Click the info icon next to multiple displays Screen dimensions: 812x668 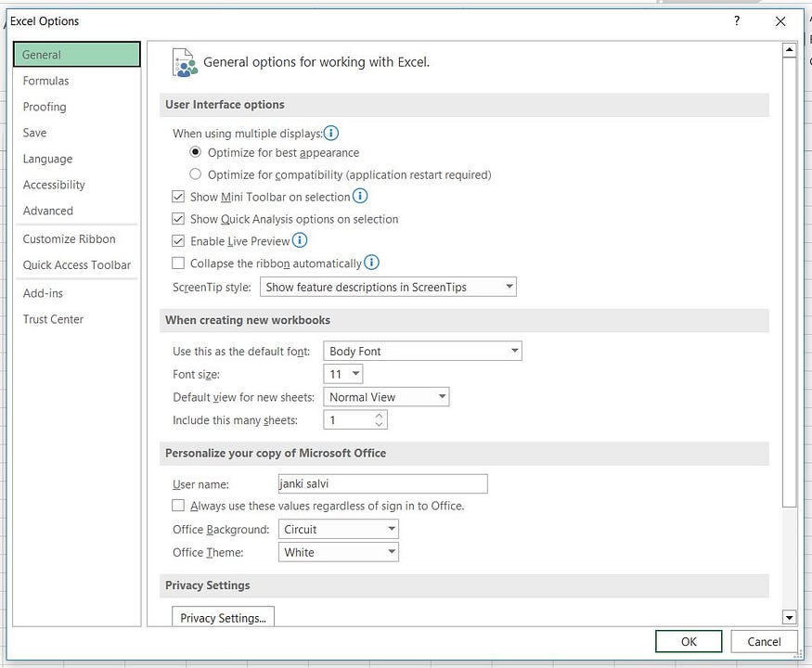[331, 133]
